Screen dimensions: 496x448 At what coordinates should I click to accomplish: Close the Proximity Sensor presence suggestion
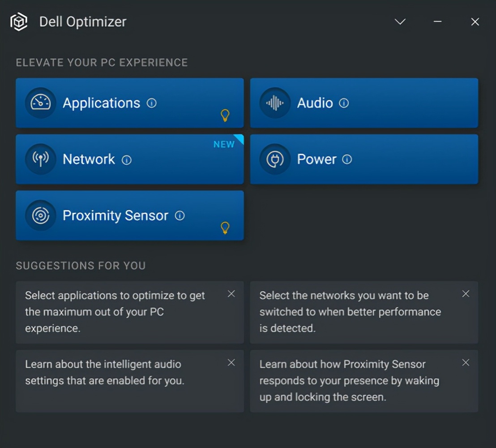466,362
